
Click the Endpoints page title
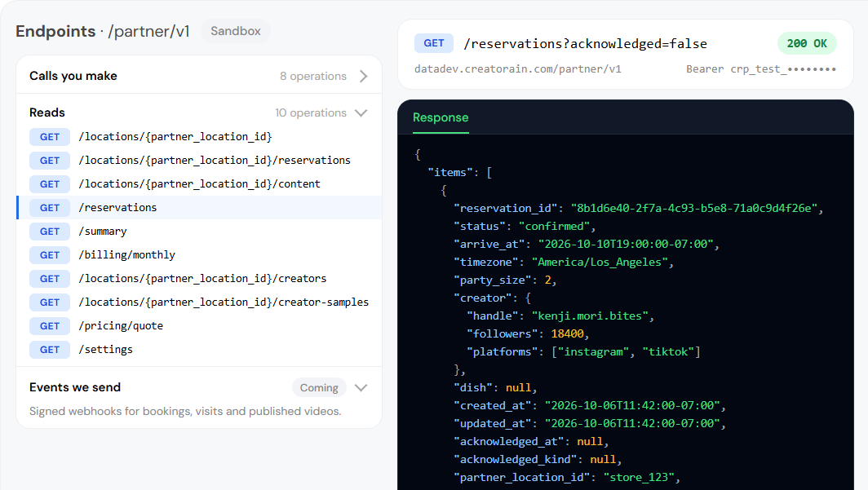[55, 32]
